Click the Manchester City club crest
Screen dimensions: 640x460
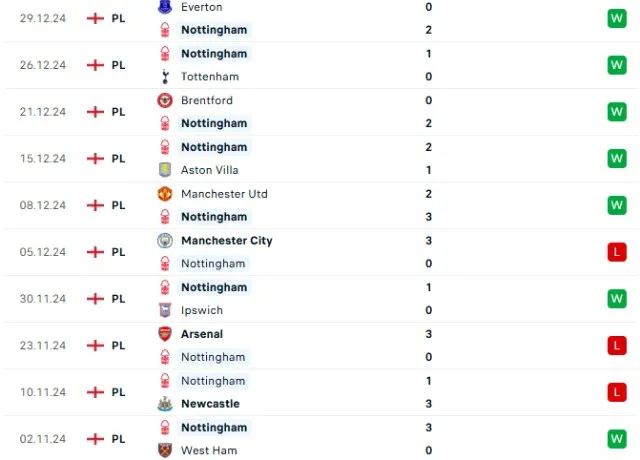click(165, 240)
